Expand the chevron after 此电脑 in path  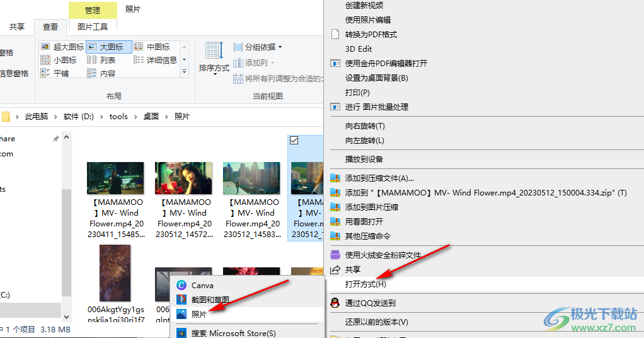[56, 117]
